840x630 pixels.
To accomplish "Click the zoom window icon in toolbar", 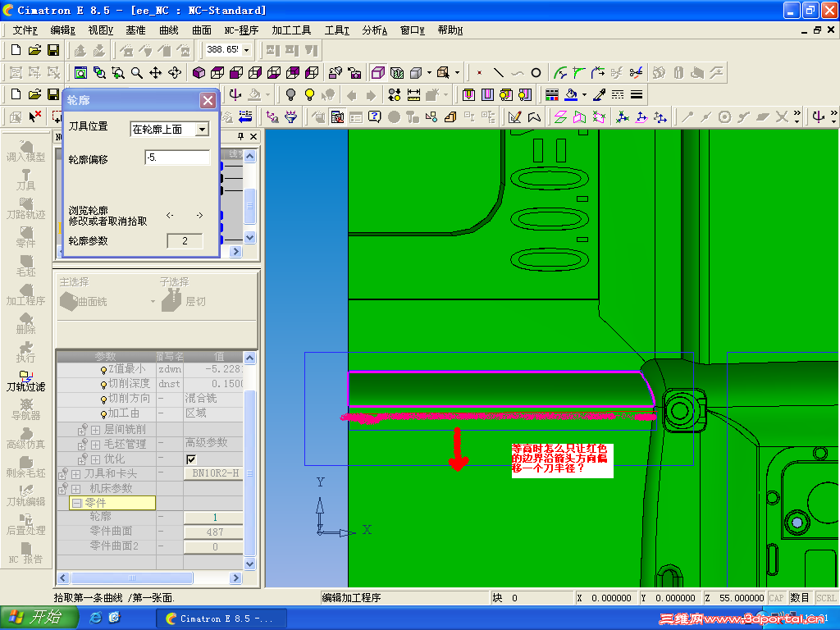I will click(x=118, y=72).
